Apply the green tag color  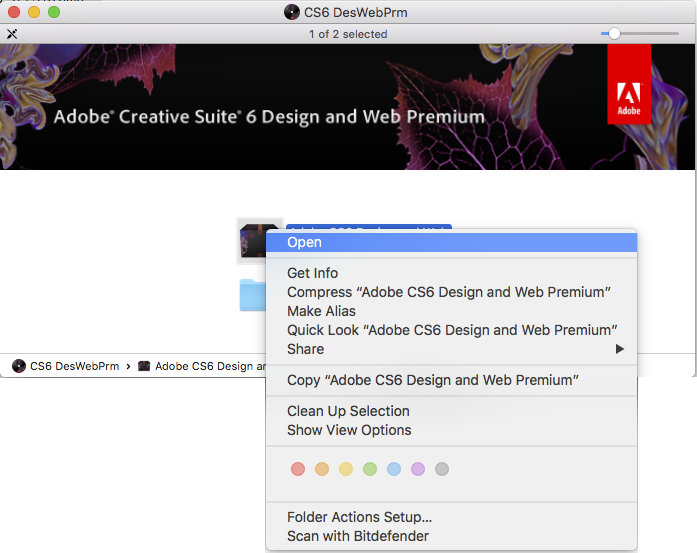coord(370,469)
